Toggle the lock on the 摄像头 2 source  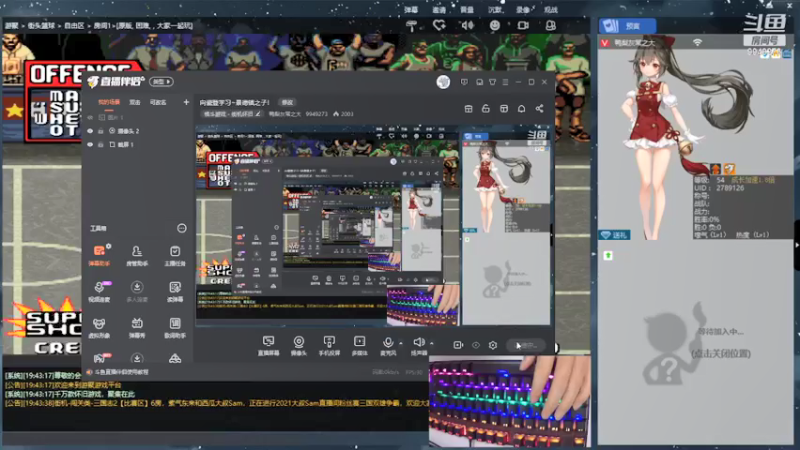point(101,131)
